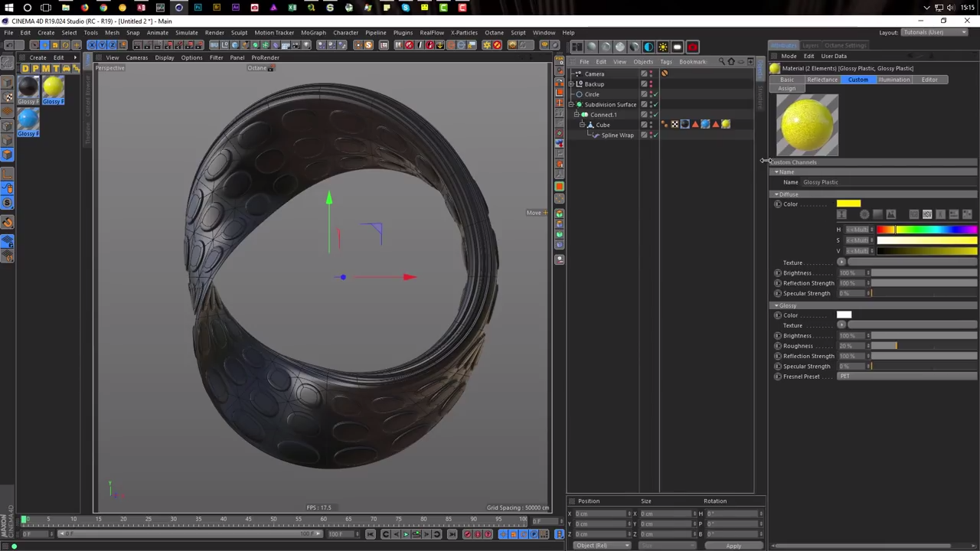Image resolution: width=980 pixels, height=551 pixels.
Task: Switch to the Reflectance tab
Action: point(822,80)
